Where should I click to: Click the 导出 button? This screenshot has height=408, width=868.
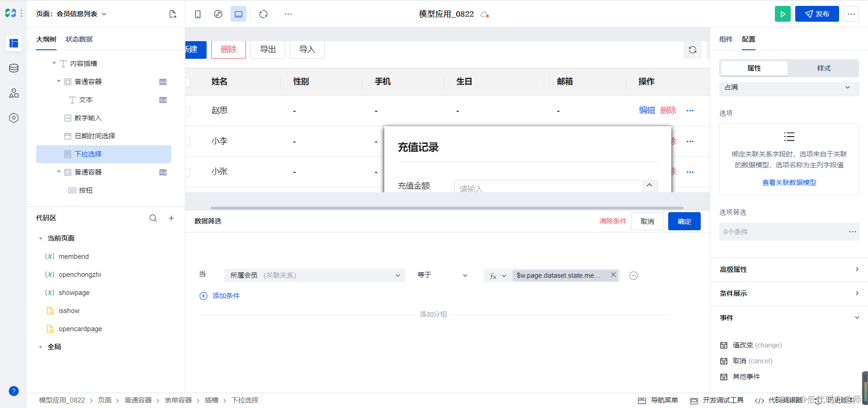[268, 50]
